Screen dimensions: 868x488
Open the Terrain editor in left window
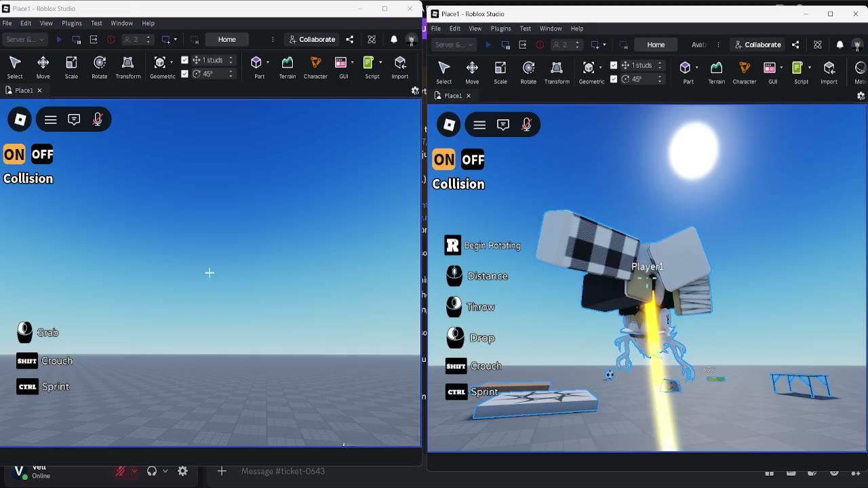[288, 66]
